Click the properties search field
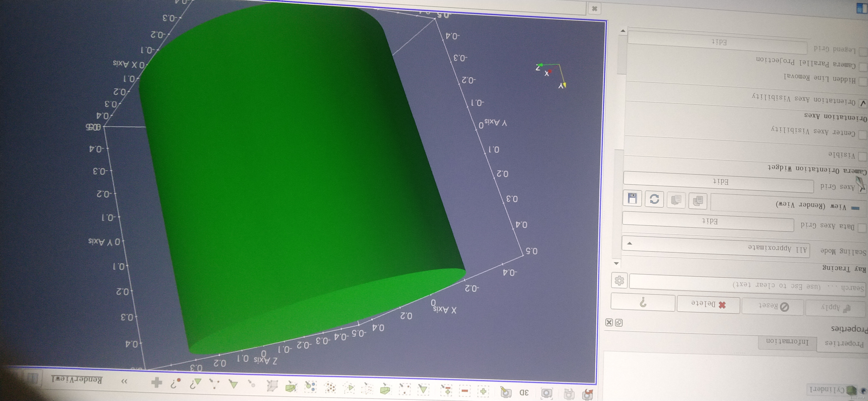This screenshot has height=401, width=868. click(747, 285)
